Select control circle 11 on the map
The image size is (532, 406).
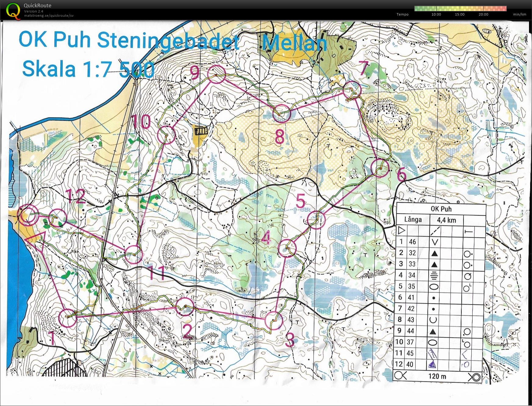pos(133,254)
